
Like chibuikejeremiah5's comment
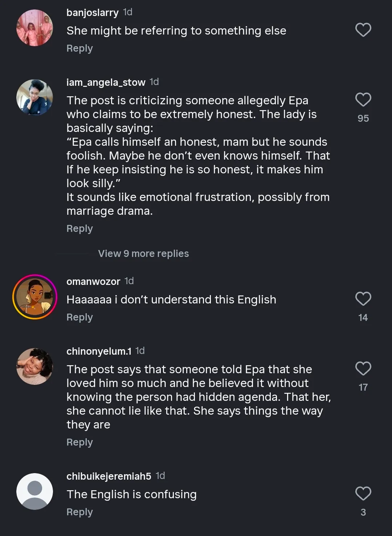(x=363, y=493)
